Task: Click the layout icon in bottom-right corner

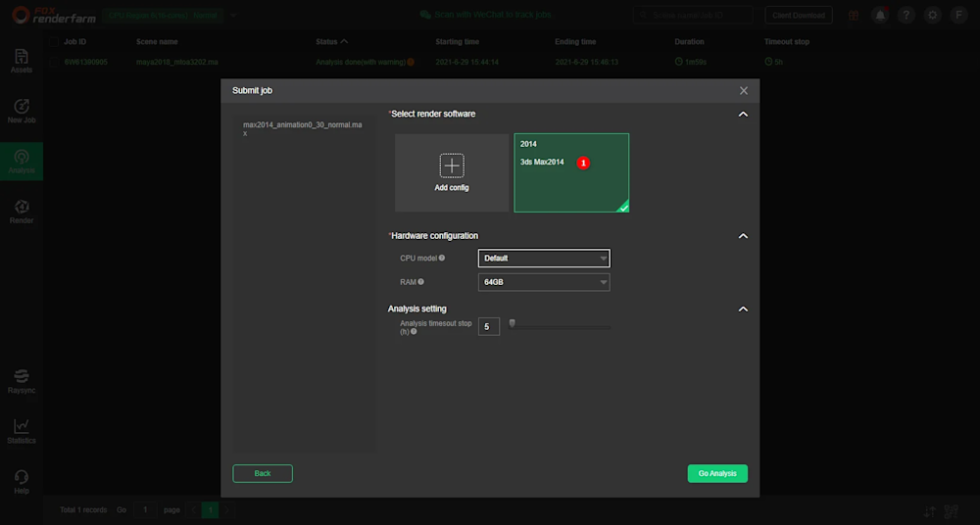Action: coord(952,512)
